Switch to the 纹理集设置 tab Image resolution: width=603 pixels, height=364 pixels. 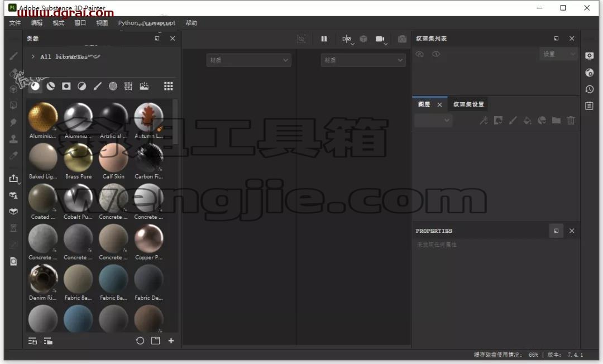(x=468, y=104)
